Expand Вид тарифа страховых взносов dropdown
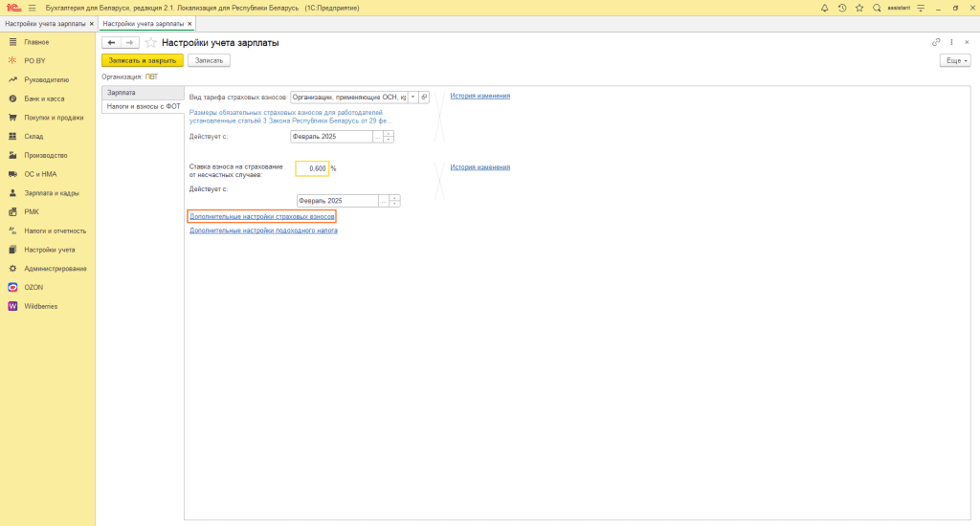This screenshot has width=980, height=526. click(x=413, y=97)
